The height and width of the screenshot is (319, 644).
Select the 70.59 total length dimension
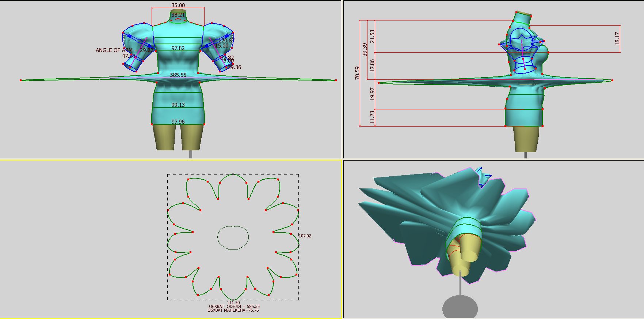click(x=357, y=73)
